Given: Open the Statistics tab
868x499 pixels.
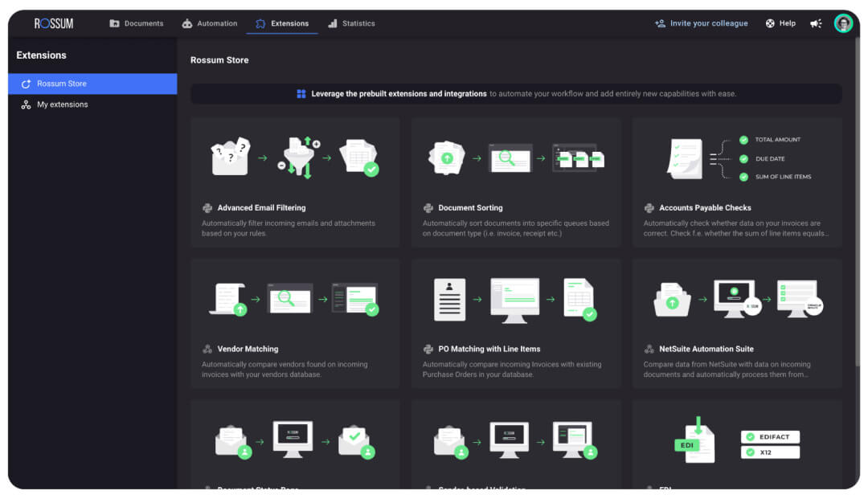Looking at the screenshot, I should 351,23.
